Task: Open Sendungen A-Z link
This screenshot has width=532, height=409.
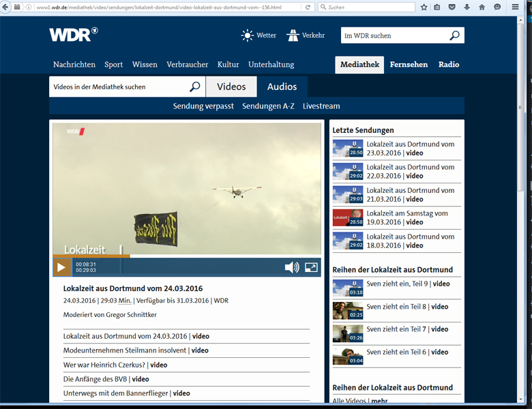Action: point(268,106)
